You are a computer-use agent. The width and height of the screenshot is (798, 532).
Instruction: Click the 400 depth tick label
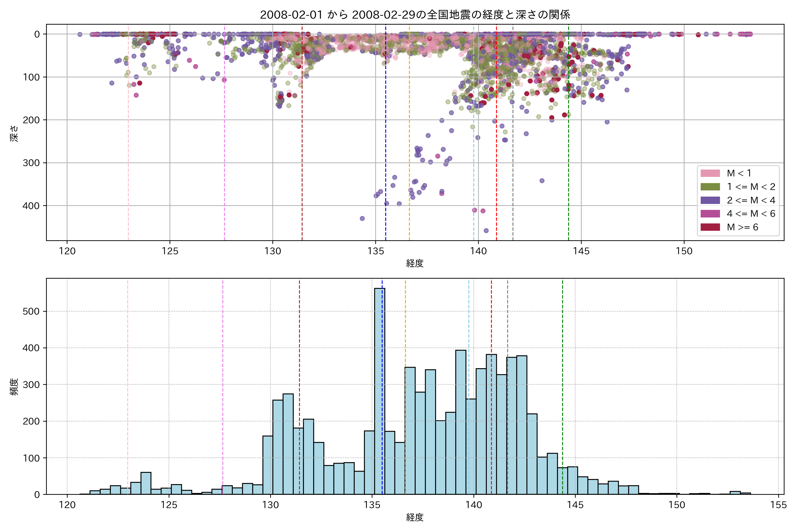coord(31,206)
